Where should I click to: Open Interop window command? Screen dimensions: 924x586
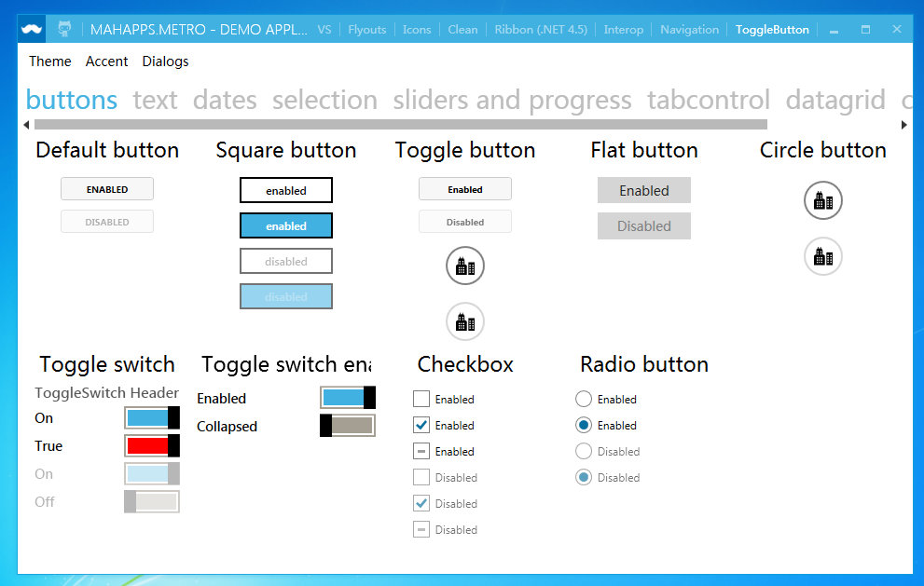click(624, 30)
